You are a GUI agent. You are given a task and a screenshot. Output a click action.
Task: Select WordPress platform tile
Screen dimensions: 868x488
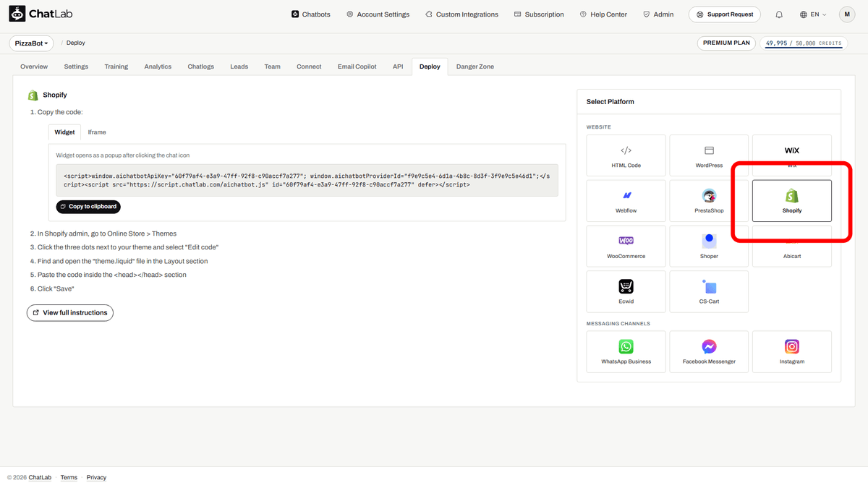pos(709,155)
